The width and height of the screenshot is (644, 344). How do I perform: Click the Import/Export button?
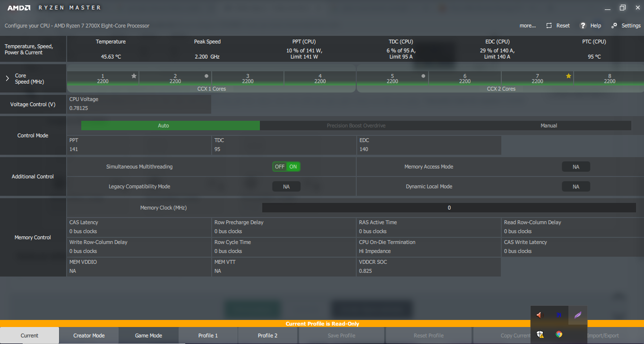602,336
